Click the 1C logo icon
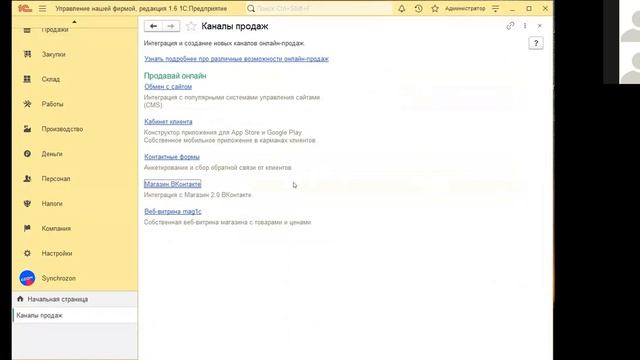The height and width of the screenshot is (360, 640). point(25,8)
